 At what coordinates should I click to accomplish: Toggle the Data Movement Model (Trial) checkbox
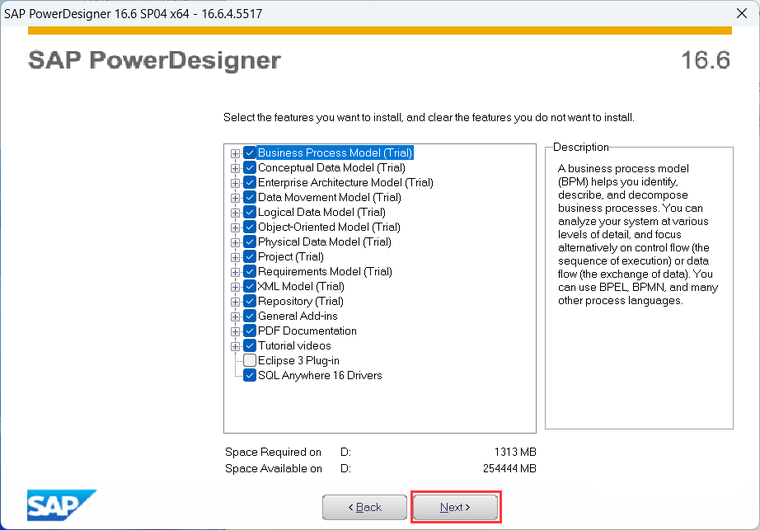tap(250, 197)
